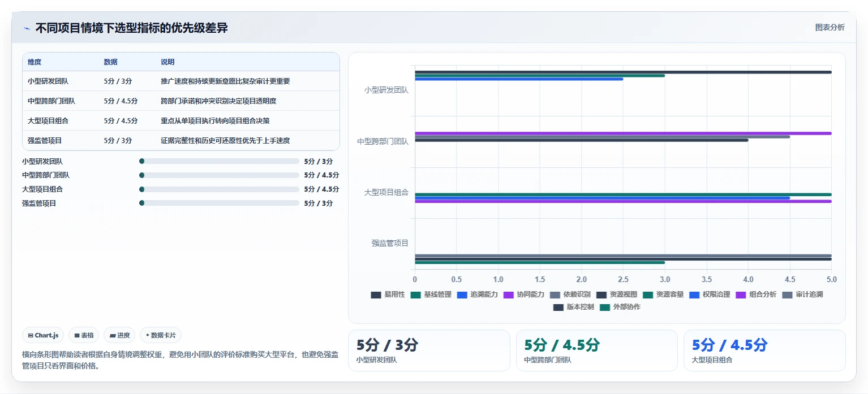Click the blue bar in the chart's 大型项目组合 group
This screenshot has width=868, height=394.
tap(602, 198)
